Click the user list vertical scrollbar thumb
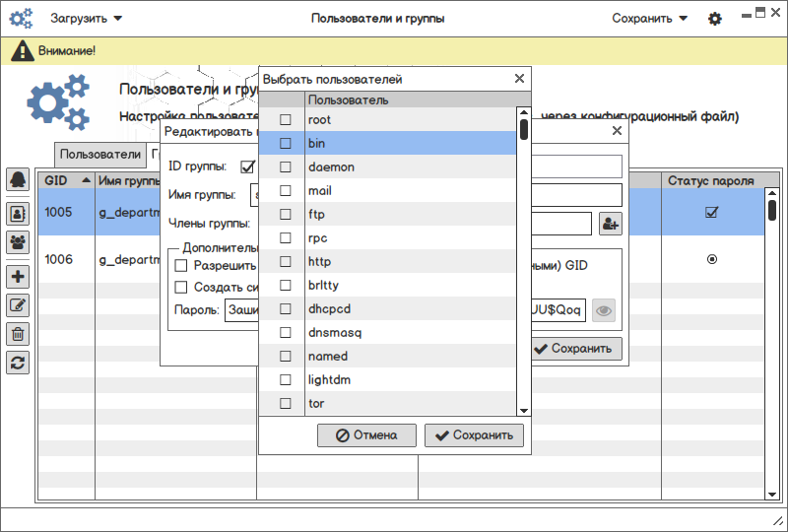 [524, 129]
